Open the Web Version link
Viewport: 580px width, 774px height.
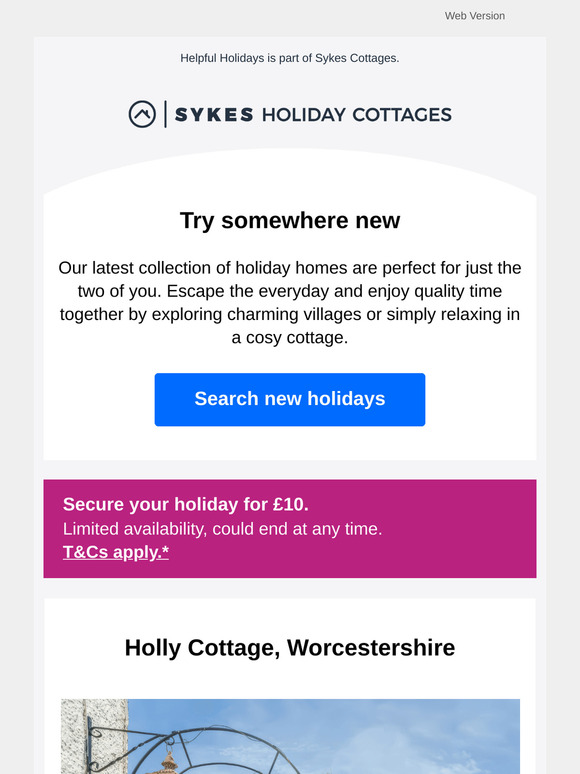point(474,16)
